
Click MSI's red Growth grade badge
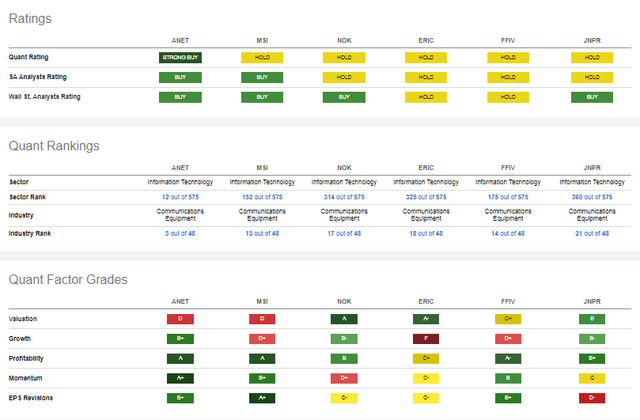point(262,339)
